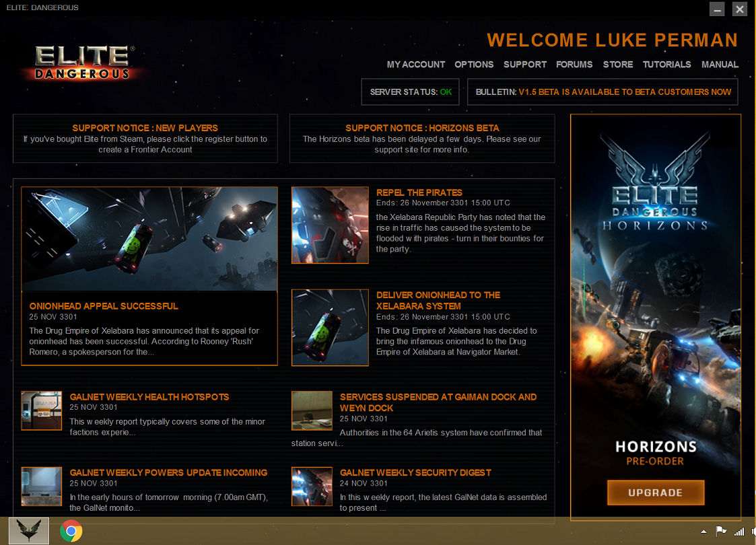Click the Elite Dangerous logo

82,63
